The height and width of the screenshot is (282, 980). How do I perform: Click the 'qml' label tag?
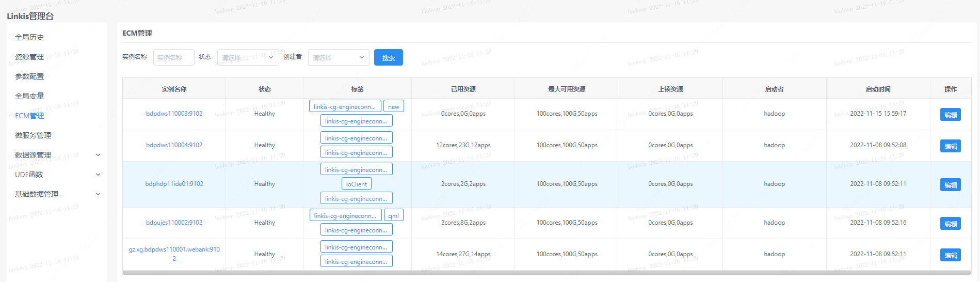394,215
